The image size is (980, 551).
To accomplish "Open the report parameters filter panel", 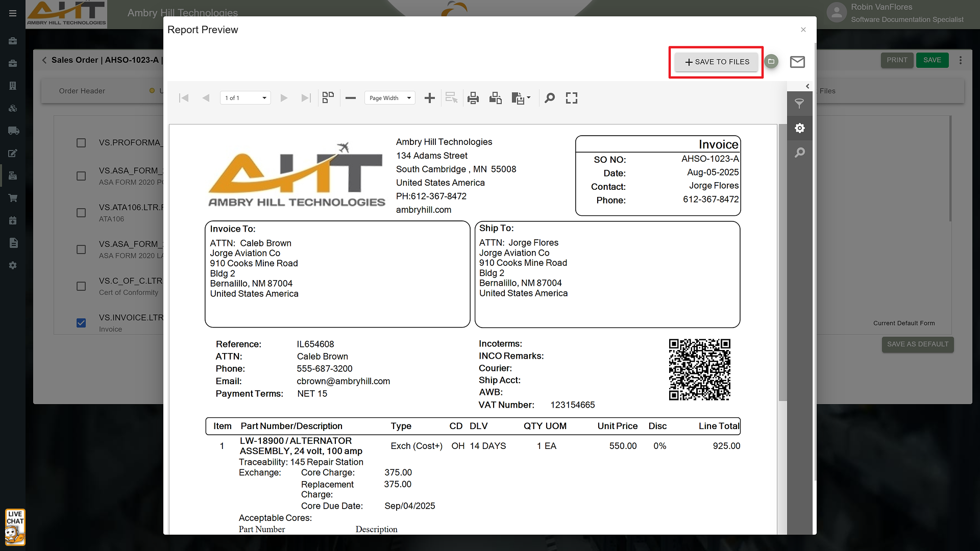I will click(x=800, y=104).
